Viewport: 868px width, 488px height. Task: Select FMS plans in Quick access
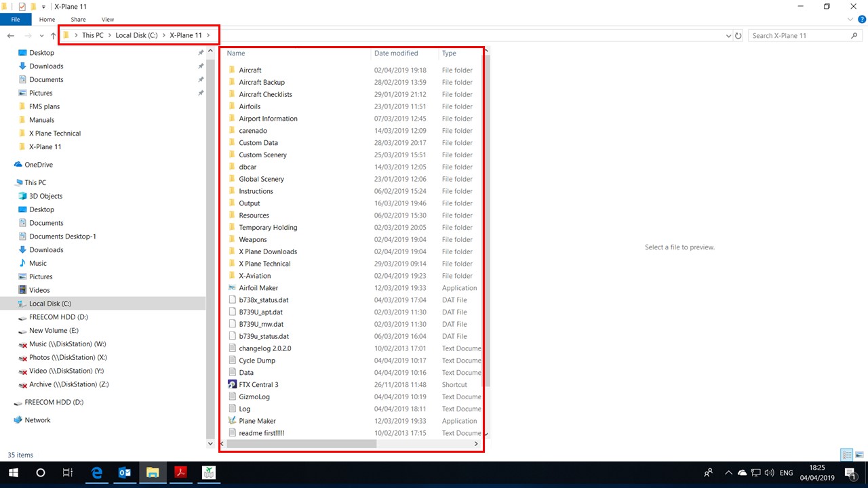pos(44,106)
